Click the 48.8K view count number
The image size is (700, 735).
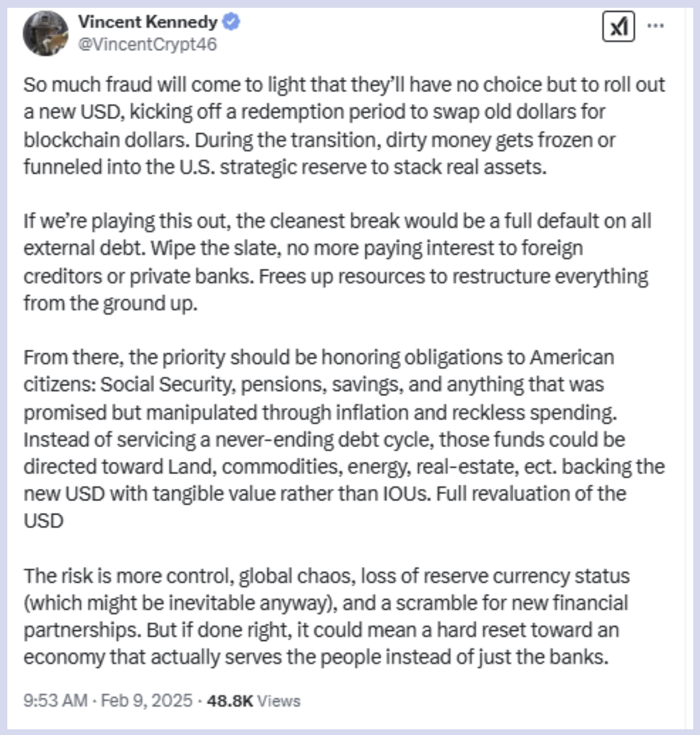click(x=230, y=701)
